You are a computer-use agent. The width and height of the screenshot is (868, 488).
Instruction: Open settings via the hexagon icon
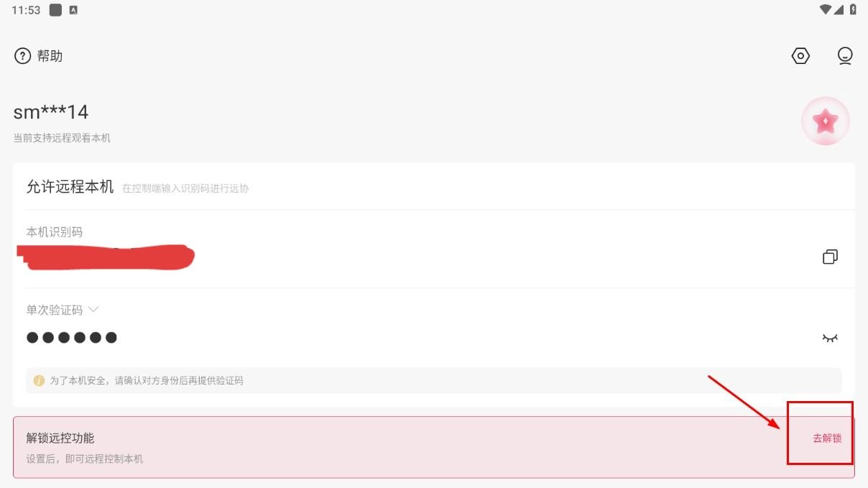tap(800, 56)
